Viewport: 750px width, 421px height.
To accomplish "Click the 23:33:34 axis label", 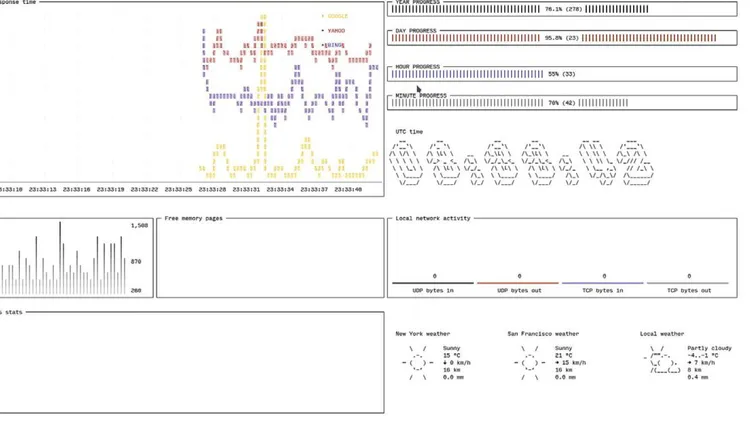I will click(280, 189).
